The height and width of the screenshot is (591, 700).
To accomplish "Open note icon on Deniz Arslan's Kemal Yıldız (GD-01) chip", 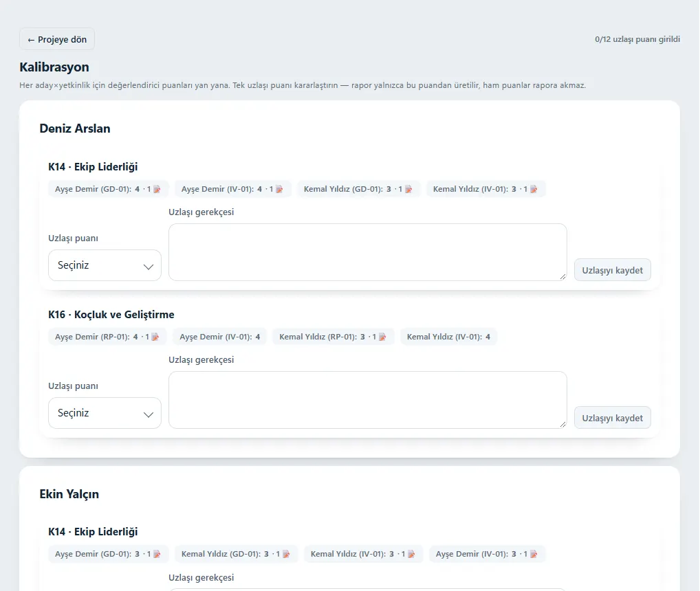I will (x=408, y=189).
